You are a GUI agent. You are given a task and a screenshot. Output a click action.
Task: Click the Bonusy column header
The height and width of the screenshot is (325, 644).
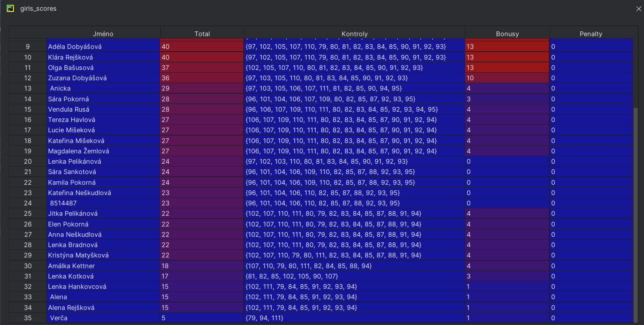[x=507, y=34]
